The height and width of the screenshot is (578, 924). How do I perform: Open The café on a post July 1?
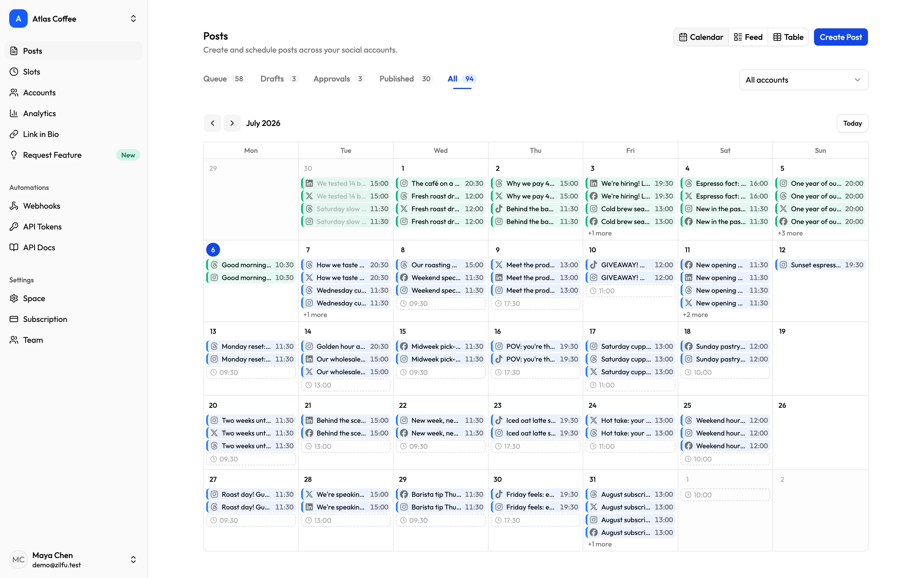click(x=441, y=184)
